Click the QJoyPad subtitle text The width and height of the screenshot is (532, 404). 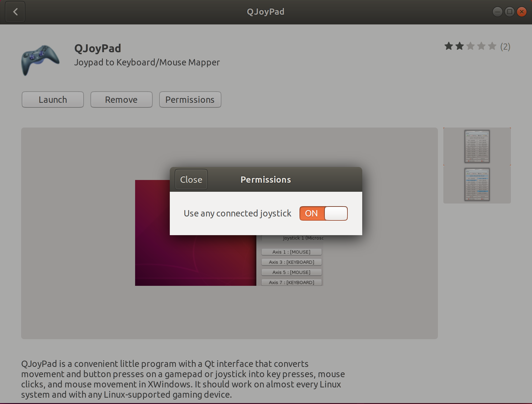[147, 62]
